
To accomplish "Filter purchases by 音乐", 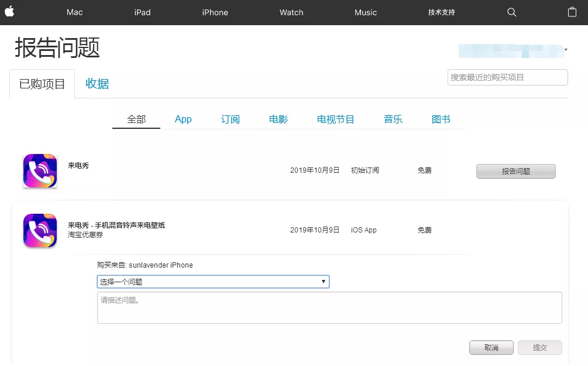I will (393, 119).
